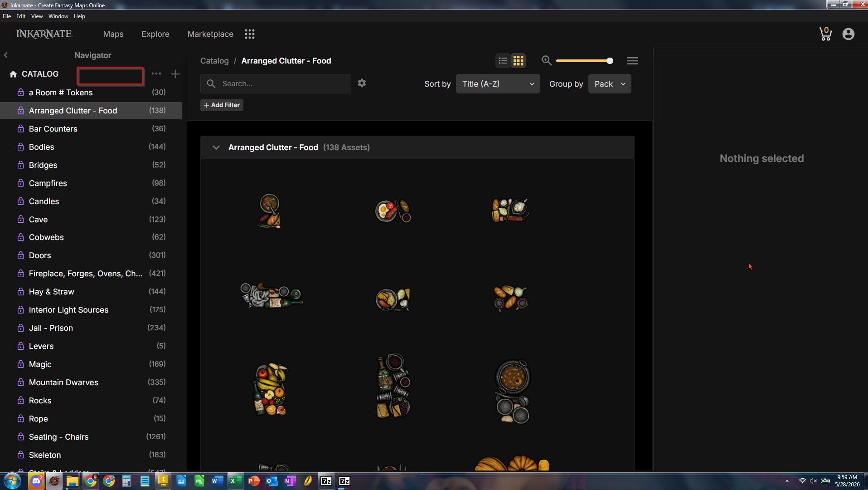Viewport: 868px width, 490px height.
Task: Adjust the thumbnail zoom slider
Action: point(584,61)
